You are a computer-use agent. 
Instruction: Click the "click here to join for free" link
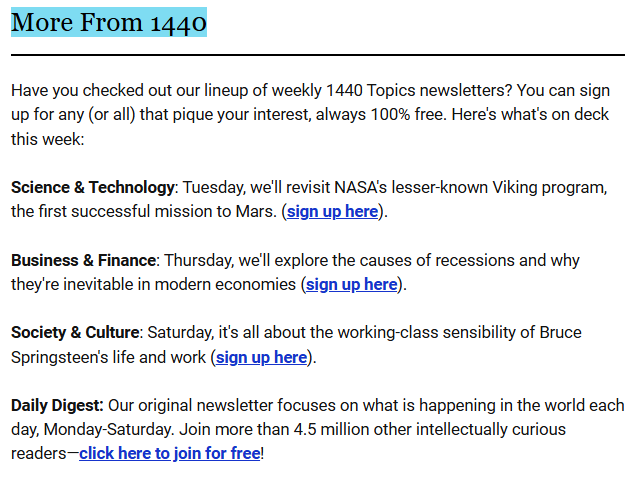click(x=169, y=453)
